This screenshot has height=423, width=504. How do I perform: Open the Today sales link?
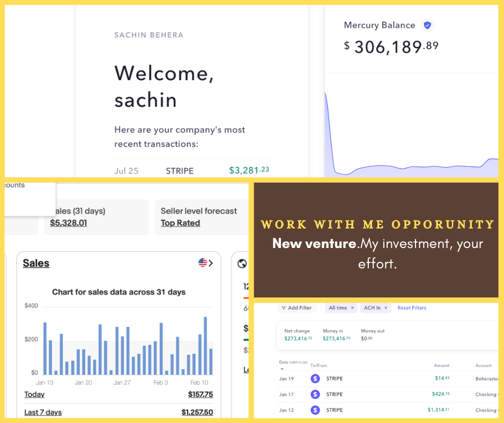point(34,395)
